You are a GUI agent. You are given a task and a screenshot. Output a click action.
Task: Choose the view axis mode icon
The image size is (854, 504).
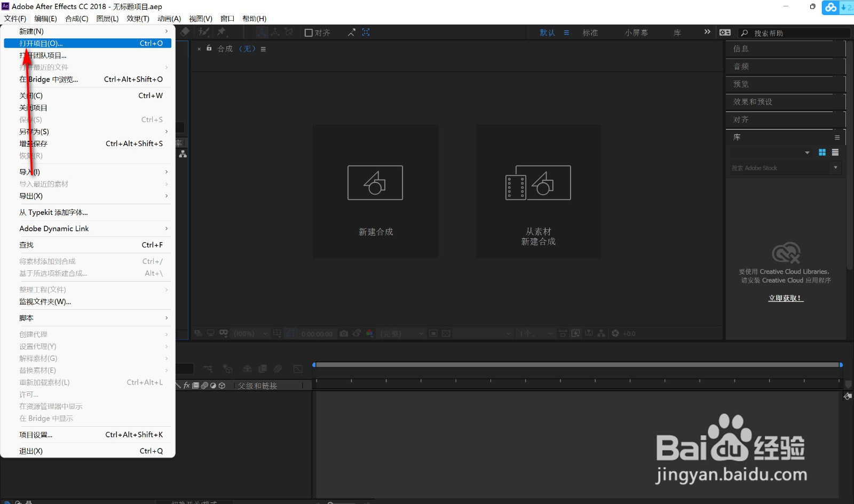pos(289,32)
